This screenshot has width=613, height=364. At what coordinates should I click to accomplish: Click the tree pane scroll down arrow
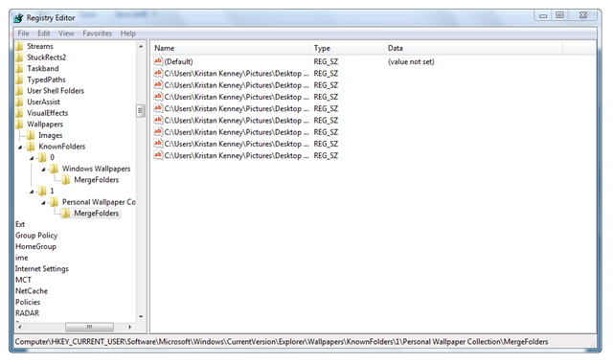(141, 317)
